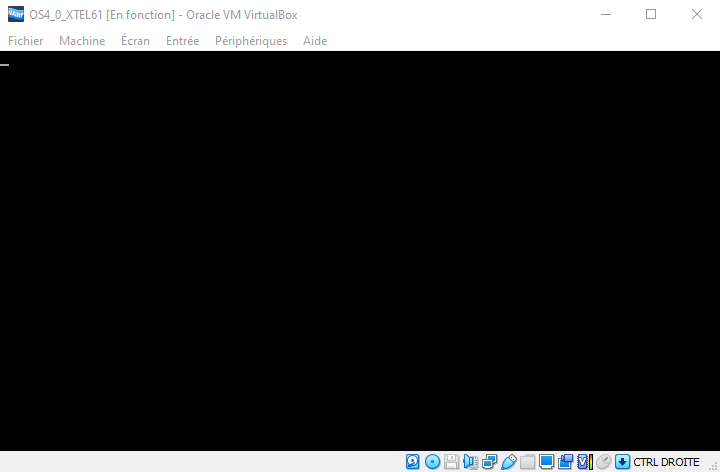The height and width of the screenshot is (472, 720).
Task: Minimize the VirtualBox VM window
Action: [x=606, y=14]
